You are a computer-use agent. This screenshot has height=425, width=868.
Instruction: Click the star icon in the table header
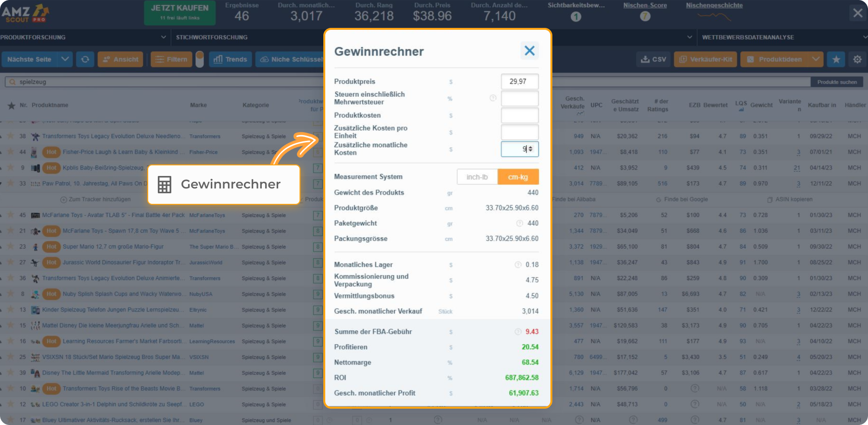[x=12, y=105]
